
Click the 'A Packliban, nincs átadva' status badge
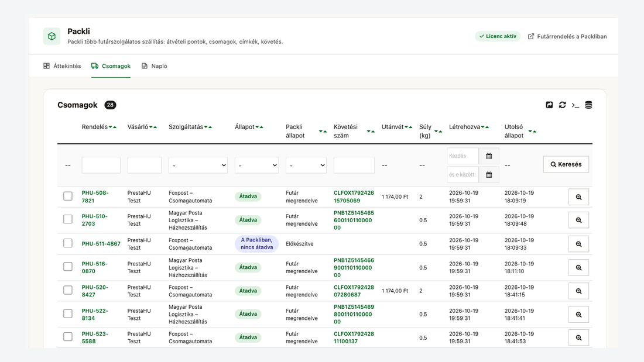(x=256, y=244)
